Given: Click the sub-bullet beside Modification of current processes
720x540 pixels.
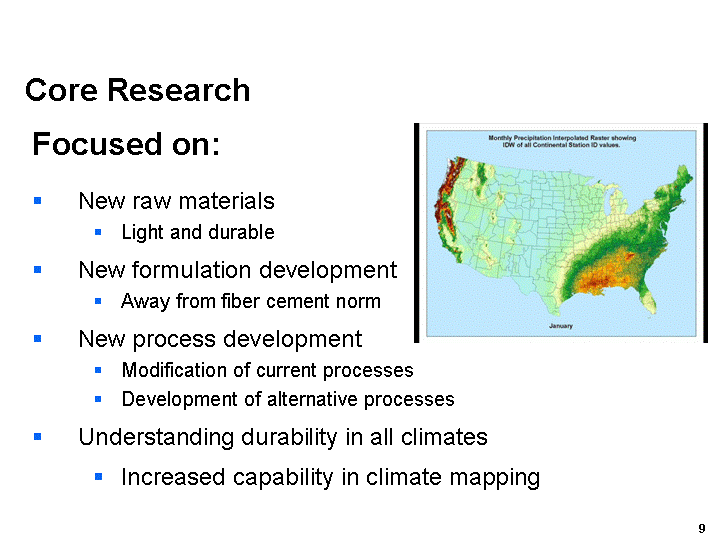Looking at the screenshot, I should pyautogui.click(x=98, y=371).
